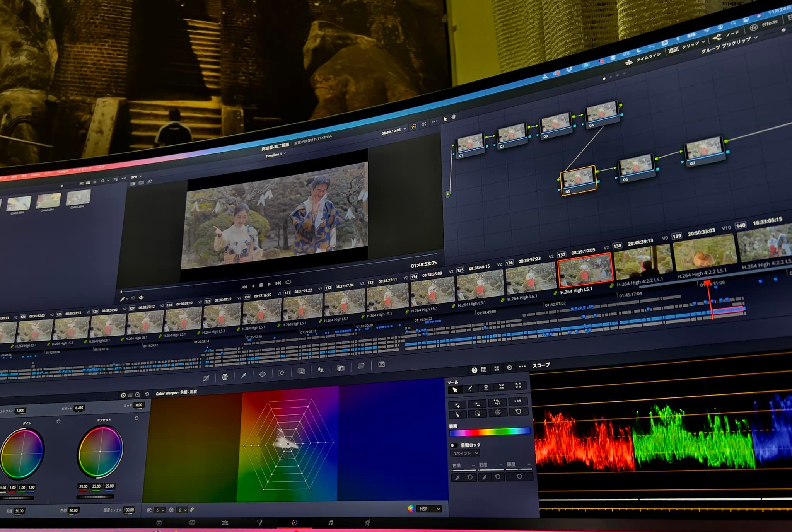This screenshot has height=532, width=792.
Task: Open the 1ポイント lock points dropdown
Action: (465, 453)
